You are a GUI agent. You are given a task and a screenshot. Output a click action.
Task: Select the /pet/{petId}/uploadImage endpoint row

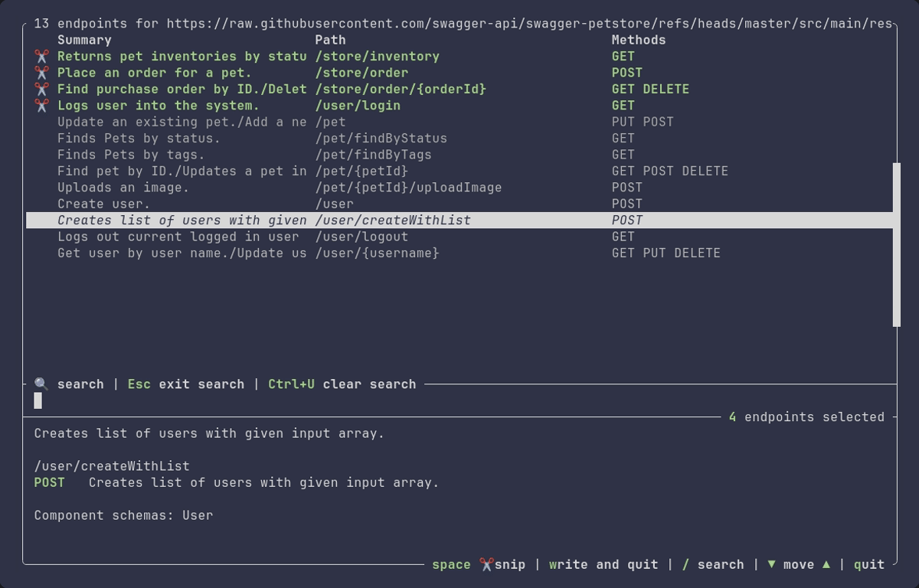pyautogui.click(x=459, y=188)
